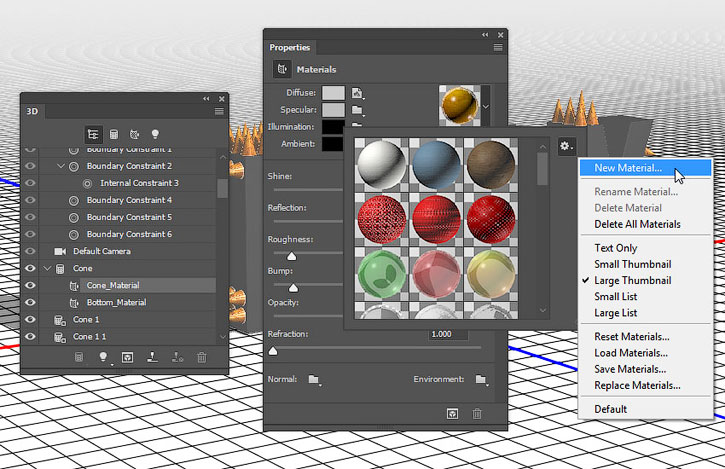Select Small Thumbnail view option

tap(633, 265)
